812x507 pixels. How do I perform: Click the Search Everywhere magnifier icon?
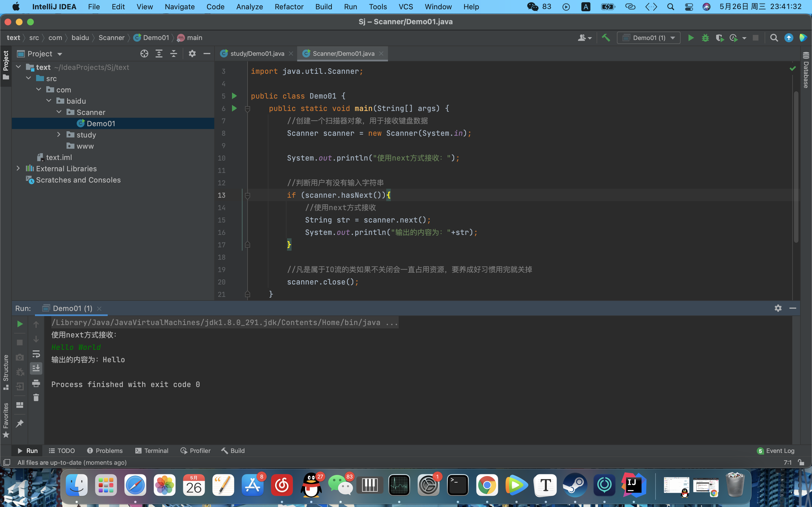tap(774, 38)
